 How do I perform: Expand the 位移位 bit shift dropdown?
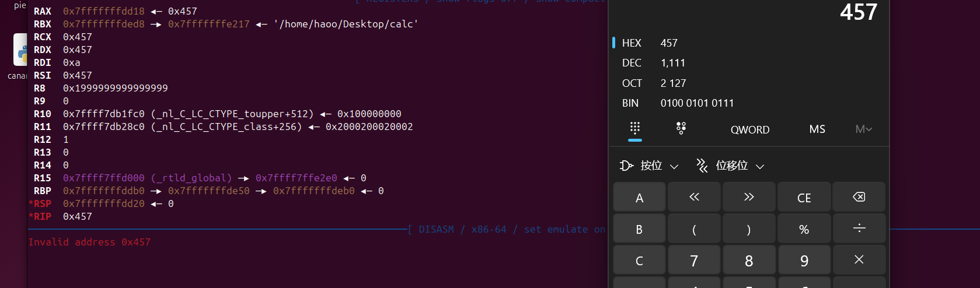pyautogui.click(x=730, y=166)
